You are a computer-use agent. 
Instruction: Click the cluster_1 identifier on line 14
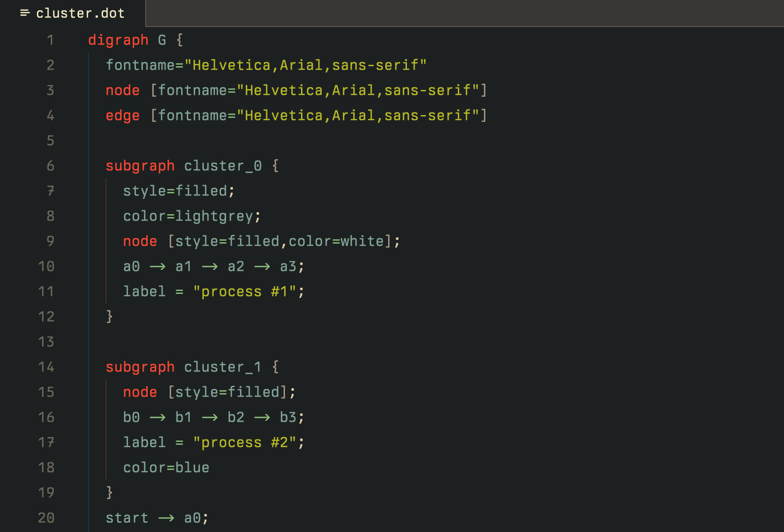pyautogui.click(x=223, y=367)
